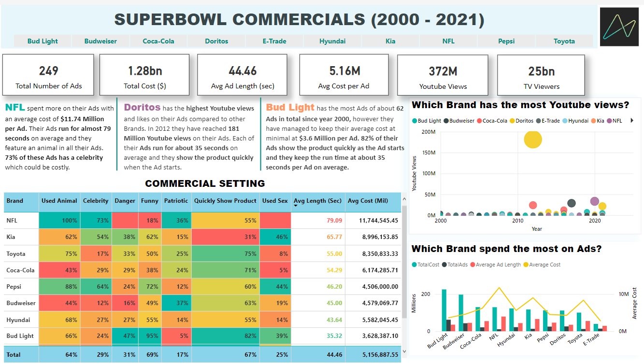Image resolution: width=644 pixels, height=364 pixels.
Task: Click the Budweiser teal TotalCost bar
Action: 461,313
